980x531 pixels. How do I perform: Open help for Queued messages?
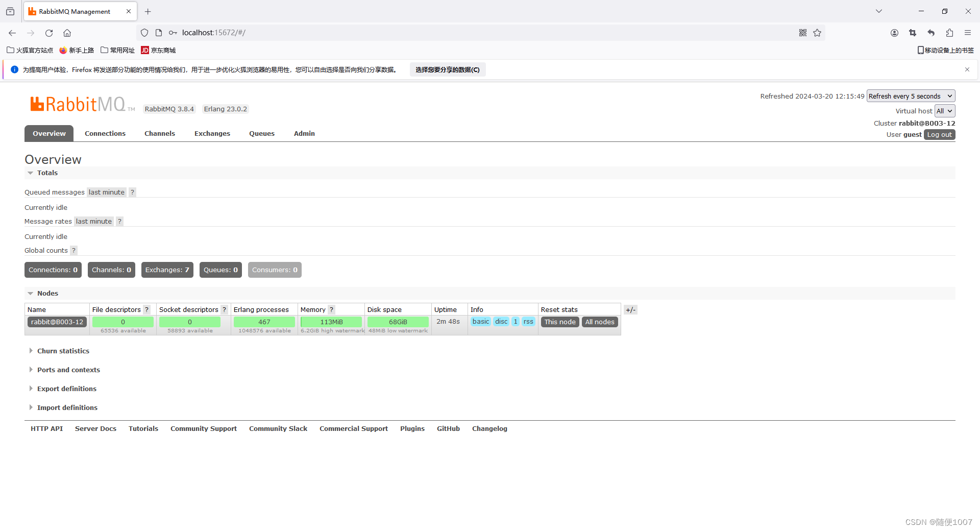tap(132, 192)
